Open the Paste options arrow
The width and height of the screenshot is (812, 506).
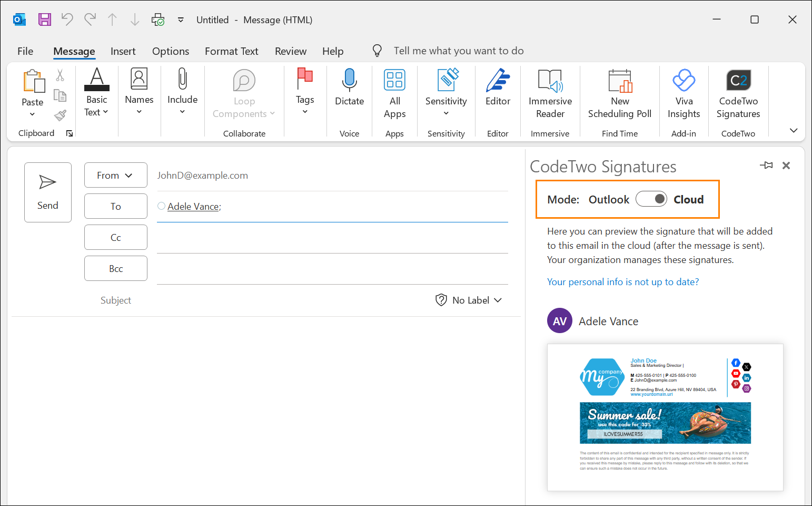coord(32,114)
